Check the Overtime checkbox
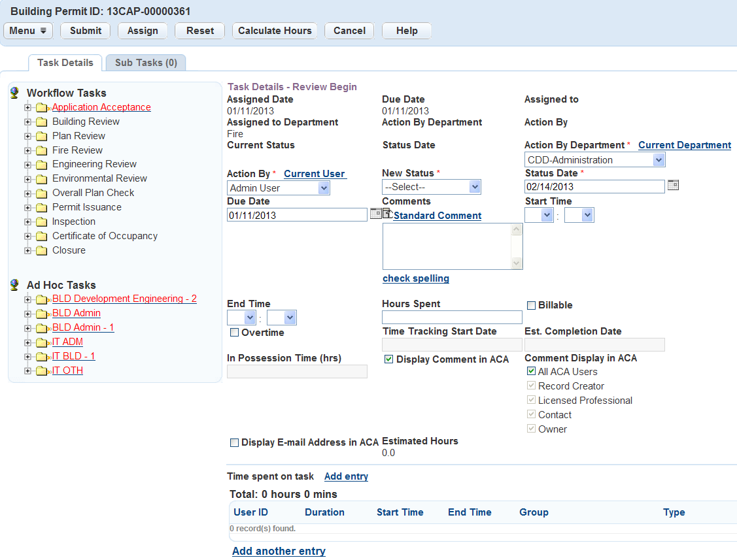Viewport: 737px width, 560px height. click(234, 333)
